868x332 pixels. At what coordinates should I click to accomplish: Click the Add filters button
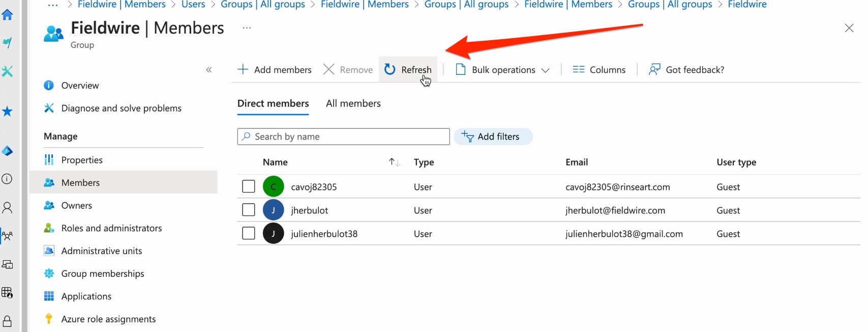pos(493,136)
